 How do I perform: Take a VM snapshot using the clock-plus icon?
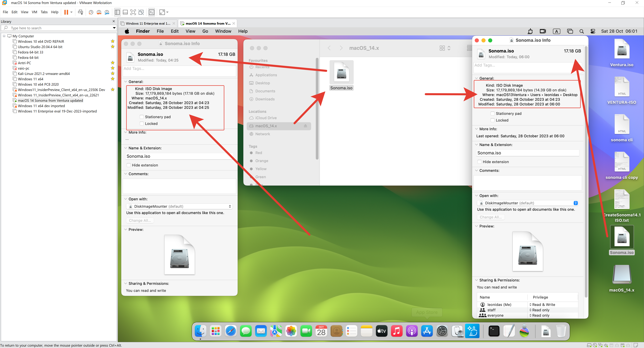click(91, 12)
